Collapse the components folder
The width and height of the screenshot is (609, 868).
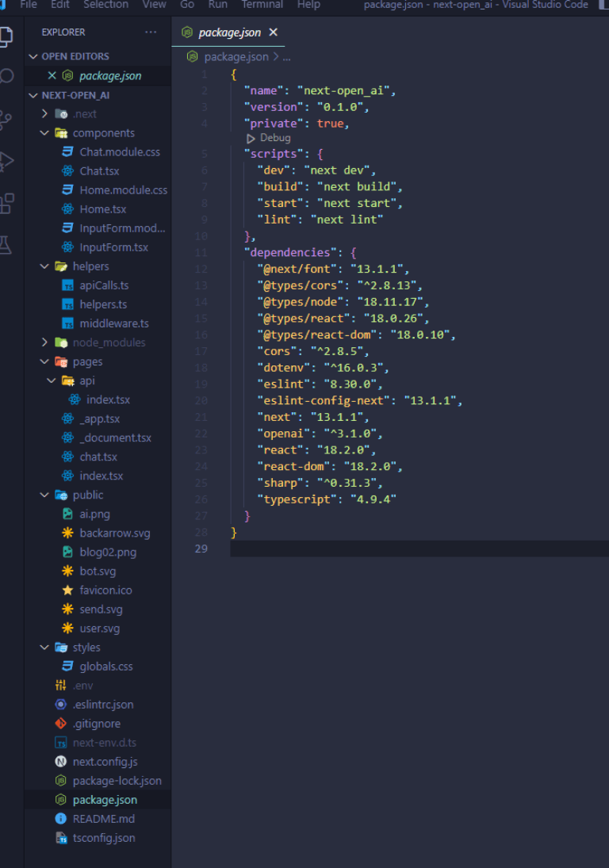point(45,133)
